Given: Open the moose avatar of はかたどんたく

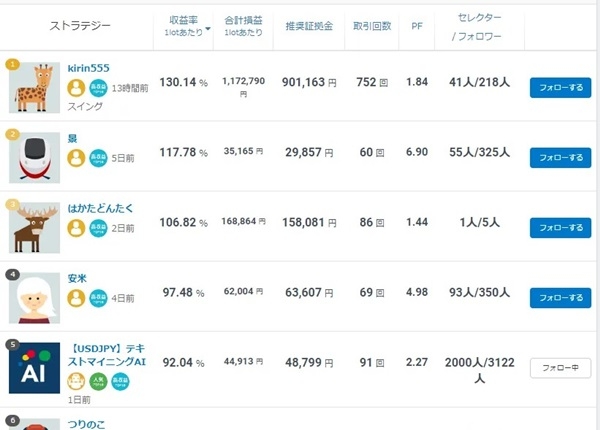Looking at the screenshot, I should click(34, 228).
